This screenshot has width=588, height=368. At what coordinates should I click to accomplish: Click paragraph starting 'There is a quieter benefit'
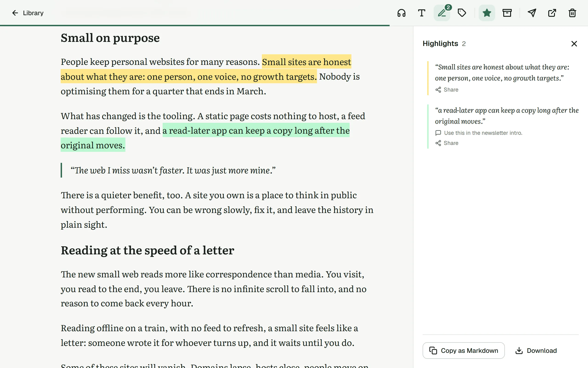coord(217,210)
